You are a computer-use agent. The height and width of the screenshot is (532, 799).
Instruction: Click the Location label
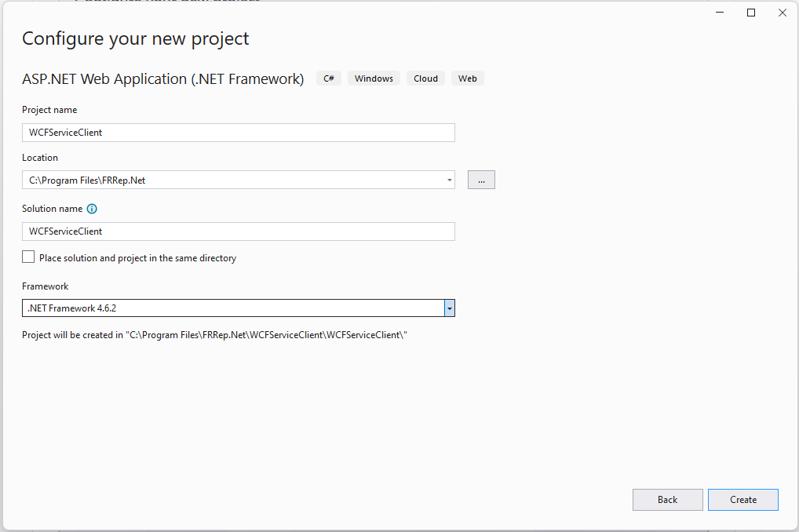[40, 158]
